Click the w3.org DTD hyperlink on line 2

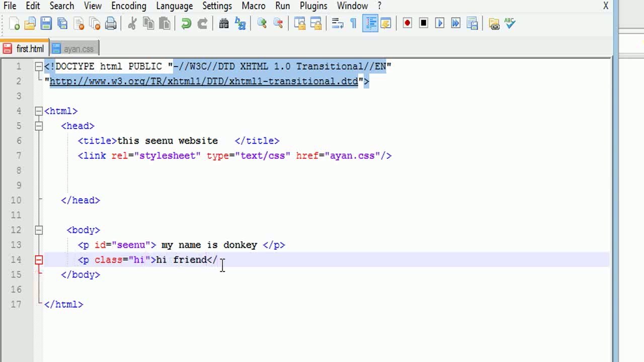click(204, 81)
